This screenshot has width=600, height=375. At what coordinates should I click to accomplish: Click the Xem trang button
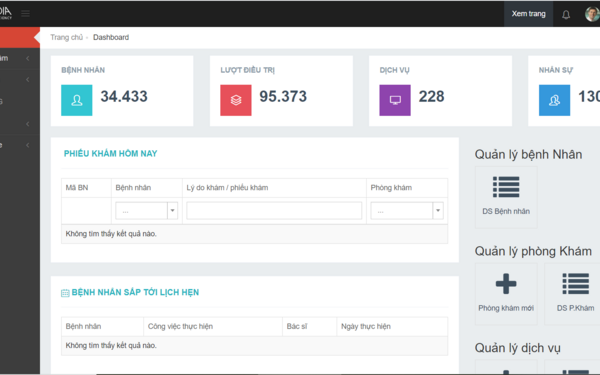[x=528, y=14]
